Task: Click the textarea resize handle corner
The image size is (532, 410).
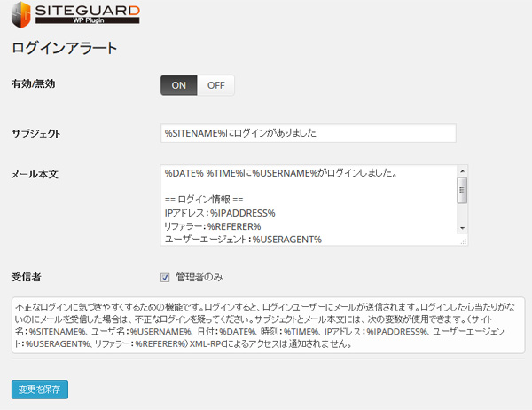Action: [464, 241]
